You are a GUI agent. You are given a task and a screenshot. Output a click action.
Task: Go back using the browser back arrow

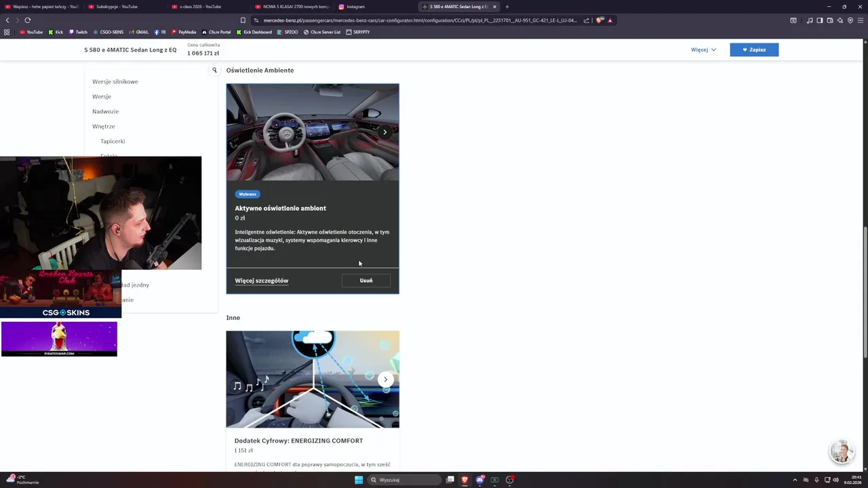[x=7, y=20]
